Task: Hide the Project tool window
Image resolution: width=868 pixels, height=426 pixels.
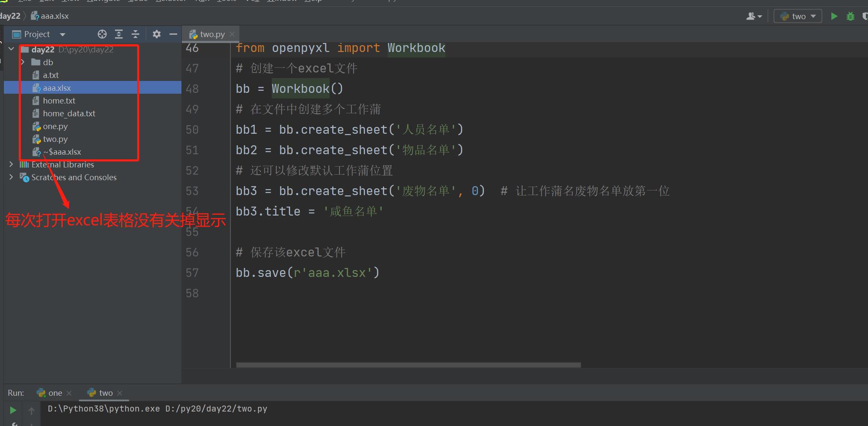Action: tap(173, 34)
